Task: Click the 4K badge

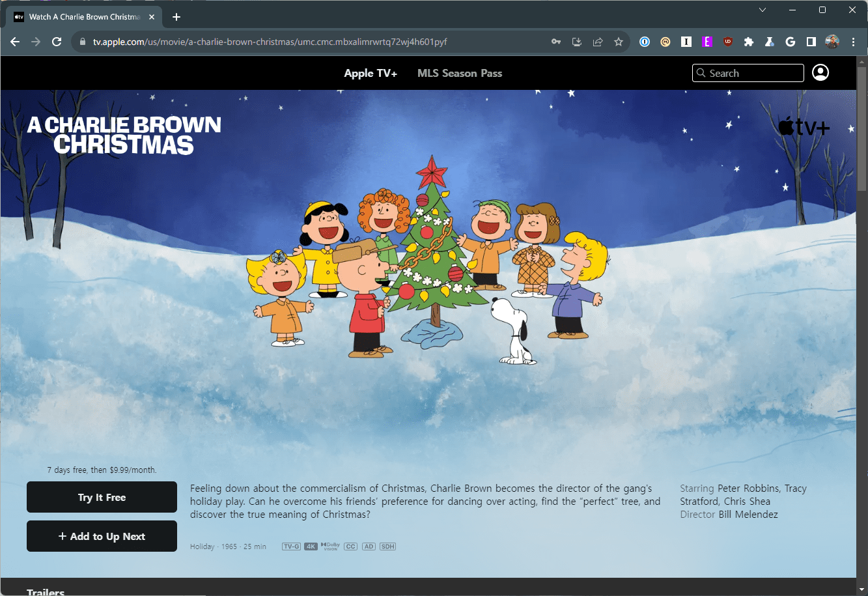Action: click(311, 546)
